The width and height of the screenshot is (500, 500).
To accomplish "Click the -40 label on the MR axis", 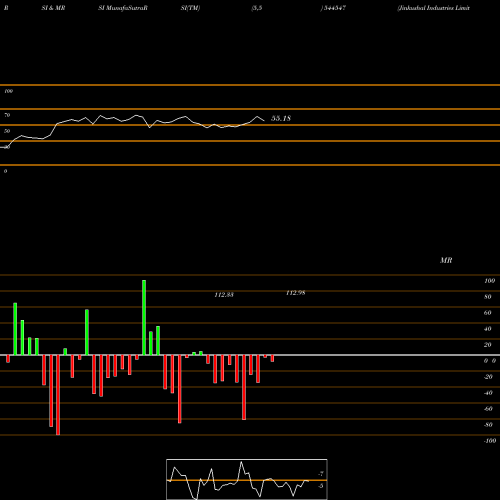I will pyautogui.click(x=488, y=393).
